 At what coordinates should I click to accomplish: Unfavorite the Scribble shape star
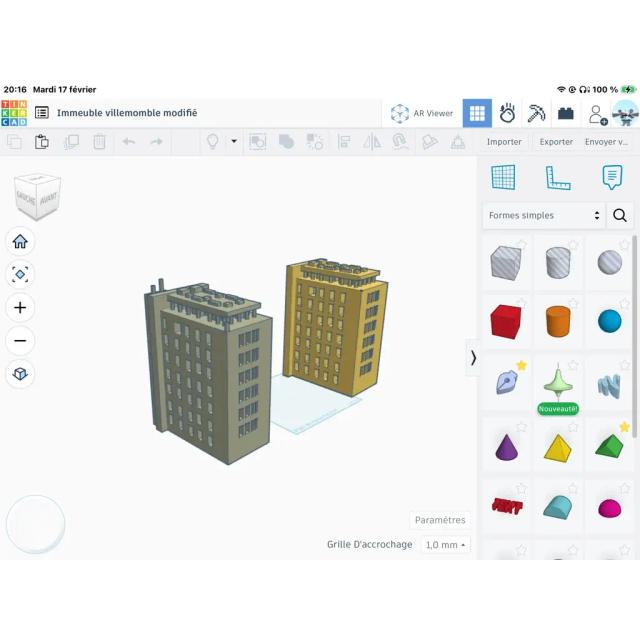(x=521, y=365)
